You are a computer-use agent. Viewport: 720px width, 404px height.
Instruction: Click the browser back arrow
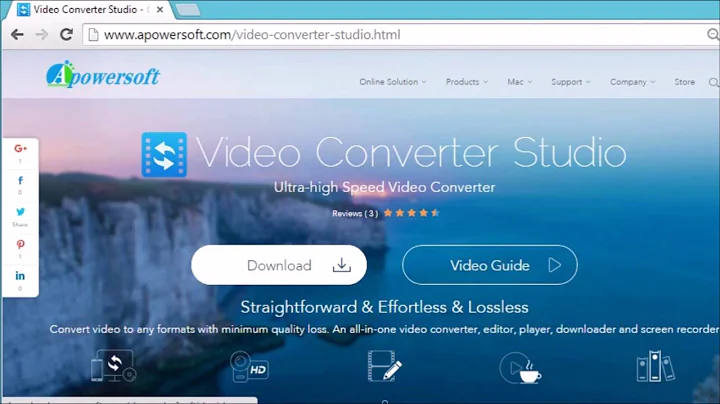17,34
